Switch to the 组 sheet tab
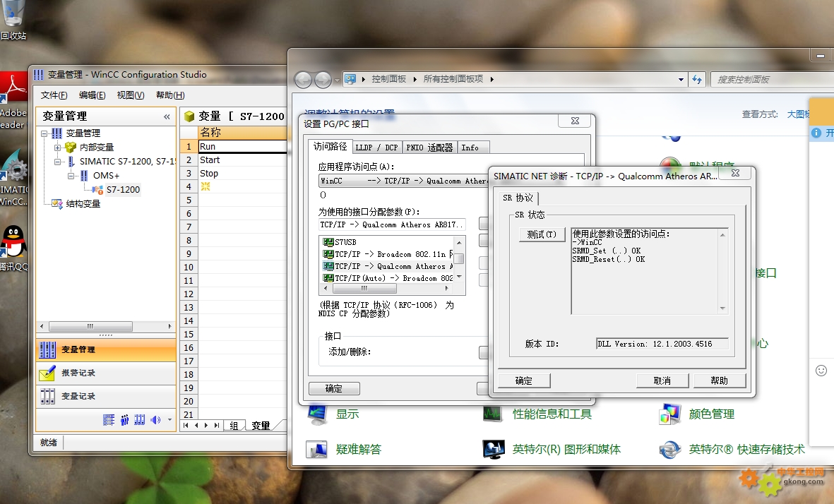 point(234,426)
